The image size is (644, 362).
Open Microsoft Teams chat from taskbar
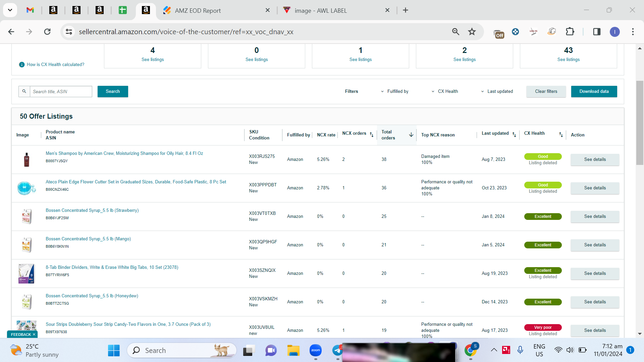[x=271, y=351]
